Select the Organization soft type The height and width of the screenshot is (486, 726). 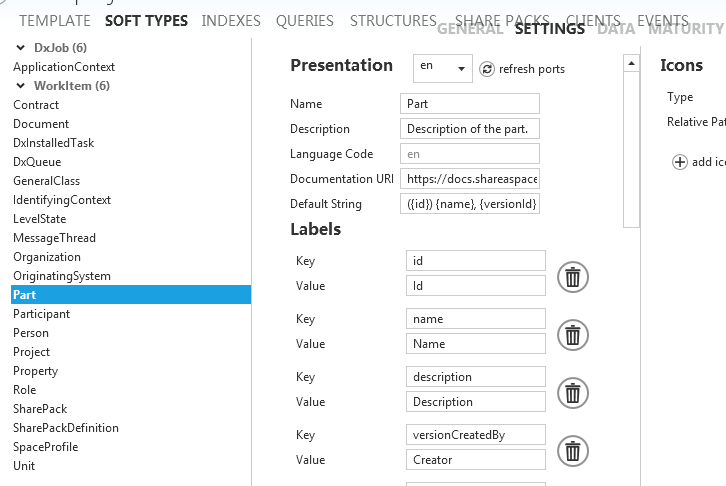tap(47, 257)
